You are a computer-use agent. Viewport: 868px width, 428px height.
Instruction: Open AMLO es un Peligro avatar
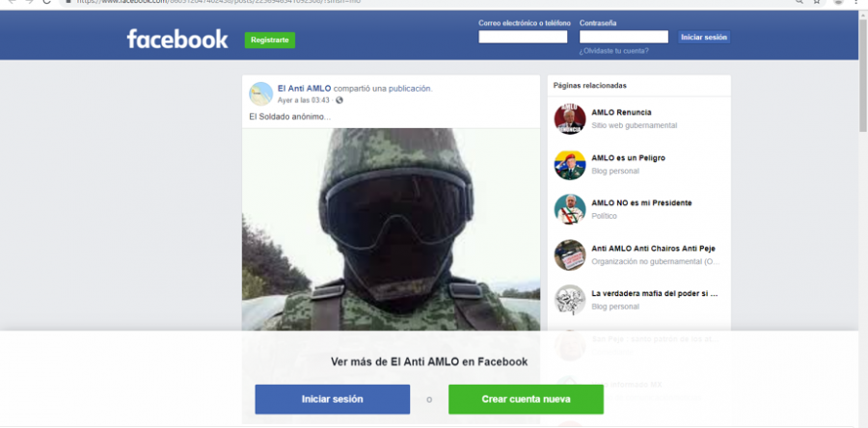pos(570,164)
